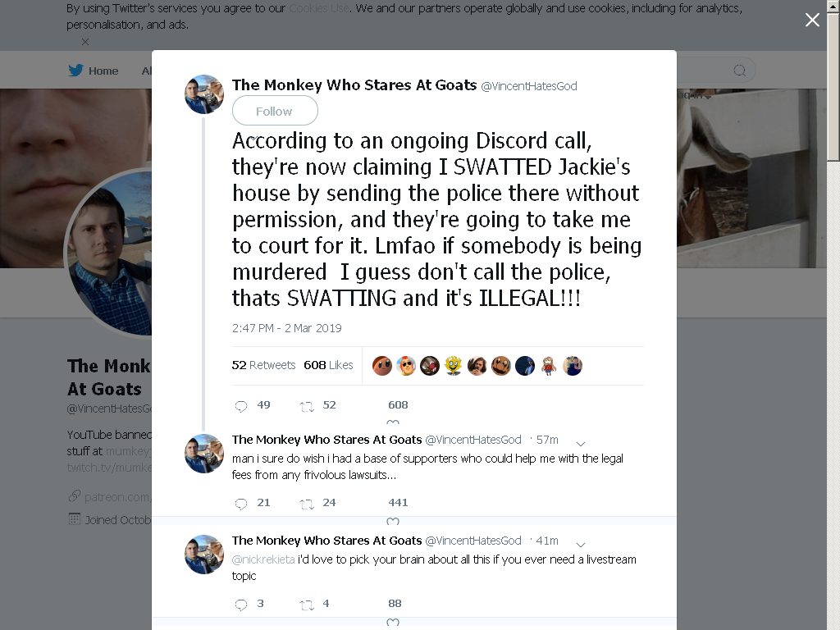Like the livestream topic tweet with 88
This screenshot has width=840, height=630.
tap(393, 622)
